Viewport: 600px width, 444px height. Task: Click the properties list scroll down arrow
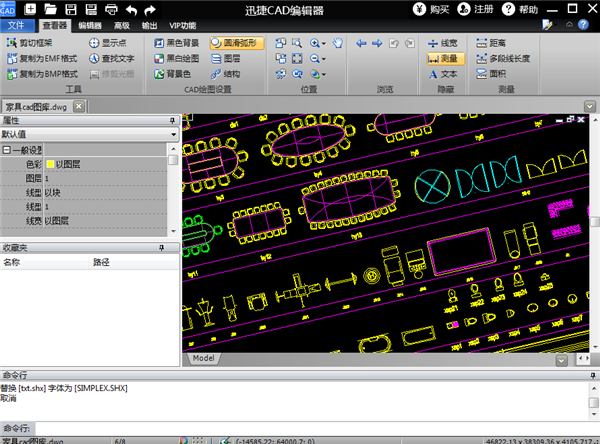click(x=173, y=231)
